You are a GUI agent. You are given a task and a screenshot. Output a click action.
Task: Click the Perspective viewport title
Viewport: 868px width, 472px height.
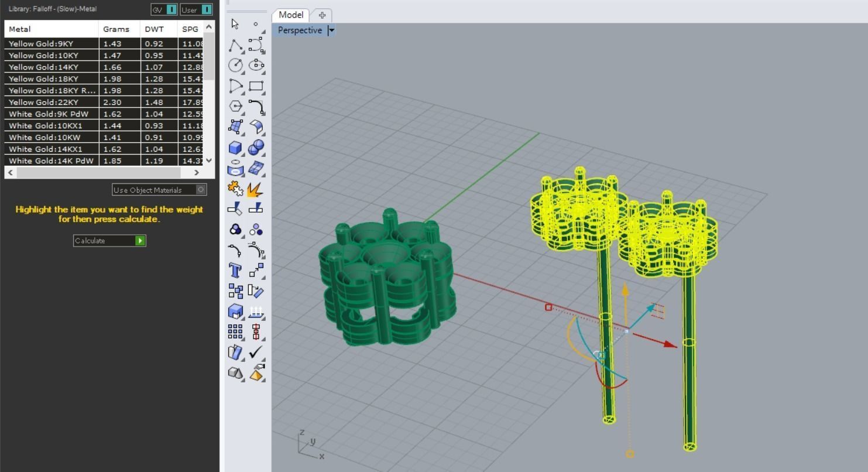300,30
